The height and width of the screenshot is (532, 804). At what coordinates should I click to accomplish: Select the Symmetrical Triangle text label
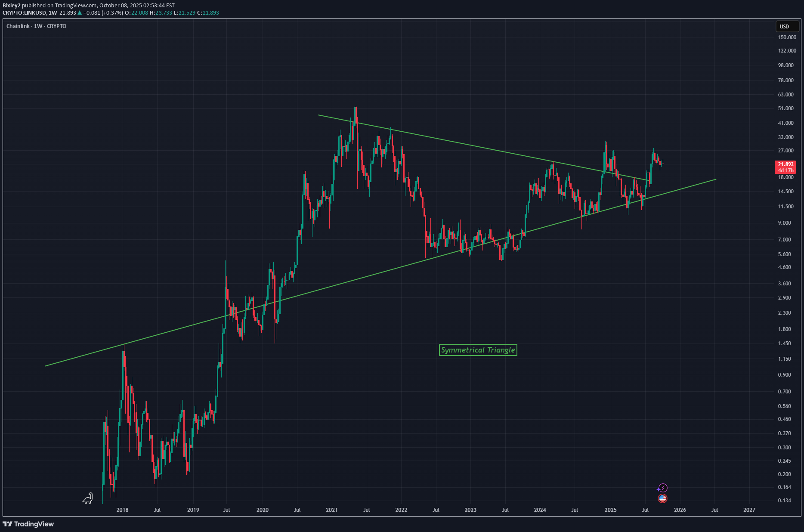click(x=478, y=350)
